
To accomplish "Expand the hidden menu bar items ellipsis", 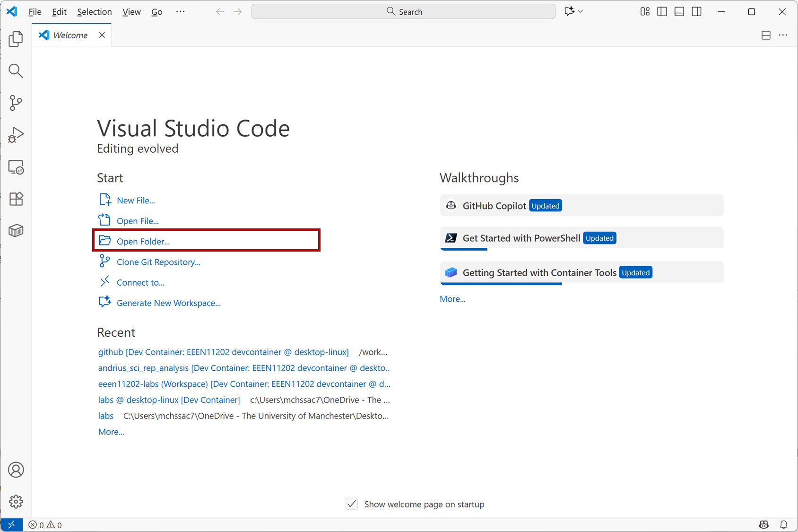I will pyautogui.click(x=180, y=11).
